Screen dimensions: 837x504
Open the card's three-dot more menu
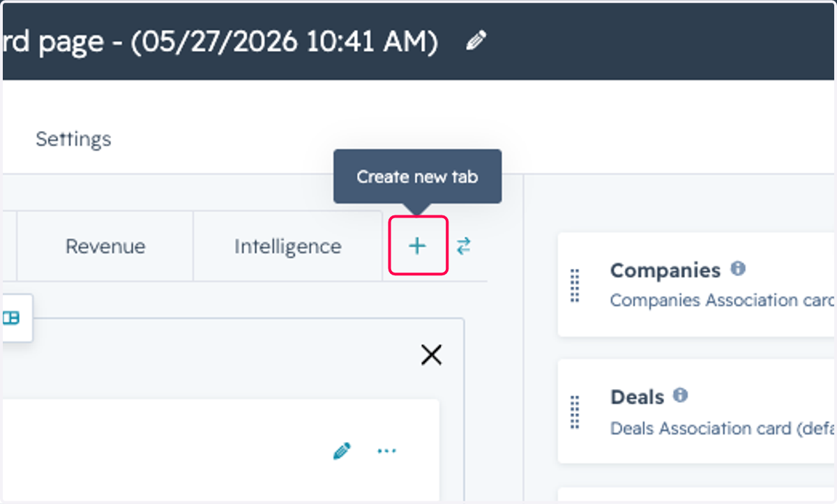pyautogui.click(x=386, y=451)
